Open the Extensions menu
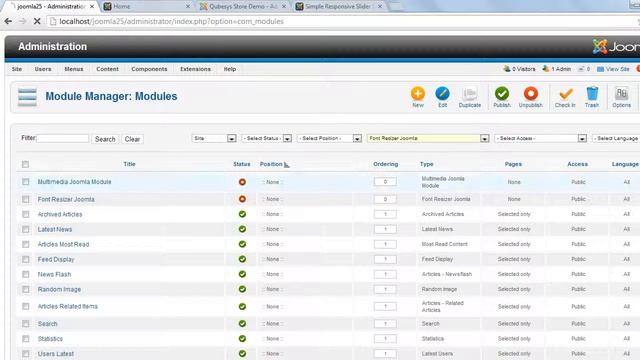 click(196, 69)
